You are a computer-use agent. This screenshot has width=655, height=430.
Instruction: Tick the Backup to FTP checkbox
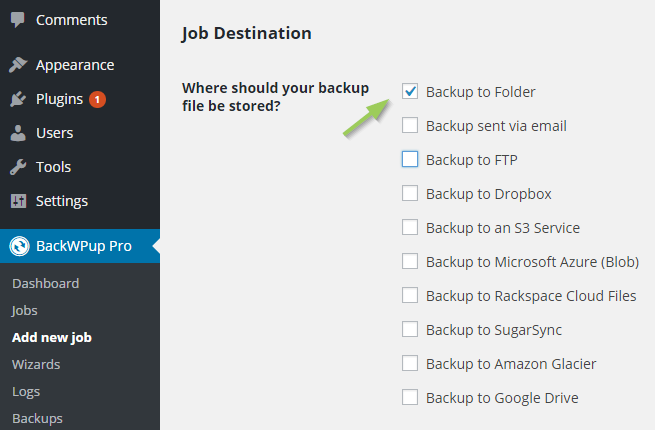click(x=410, y=159)
